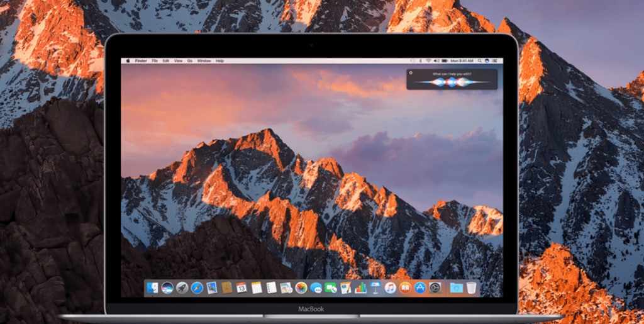Click Time Machine menu bar icon
Image resolution: width=644 pixels, height=324 pixels.
coord(413,61)
